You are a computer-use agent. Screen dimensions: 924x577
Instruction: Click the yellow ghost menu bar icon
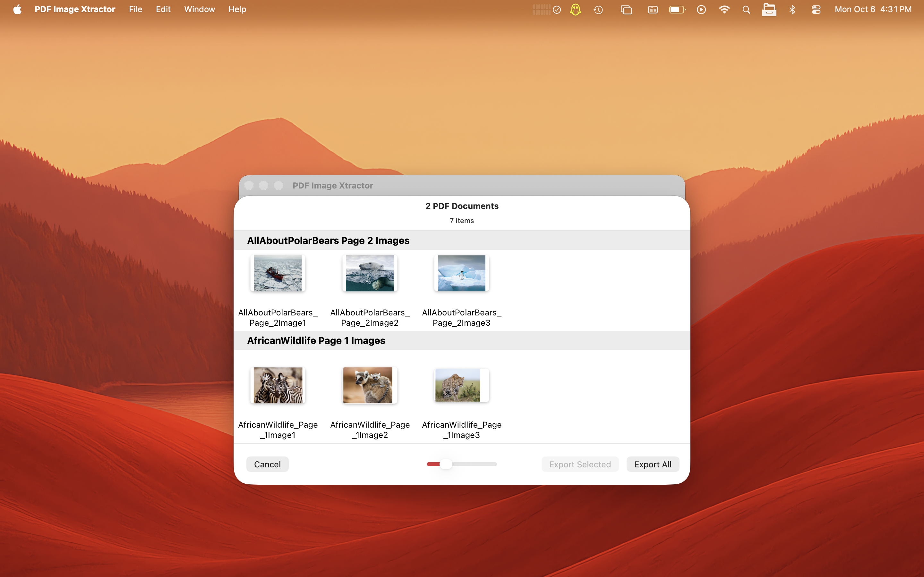[x=575, y=9]
